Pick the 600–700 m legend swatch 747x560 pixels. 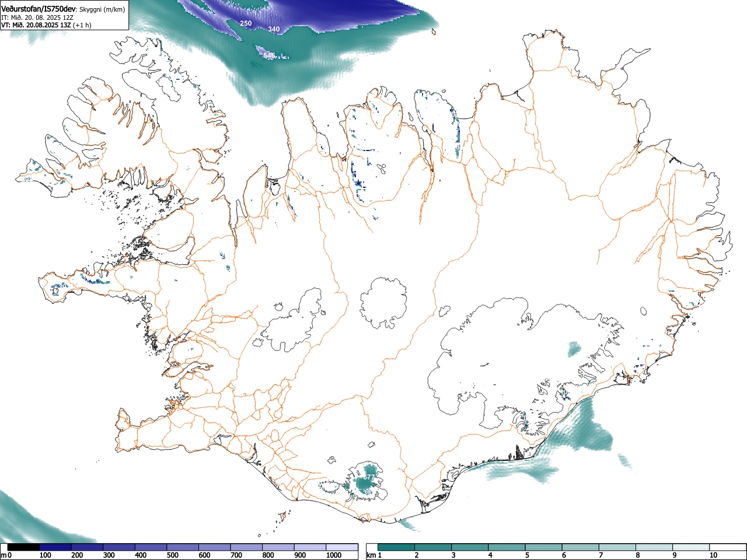point(215,547)
